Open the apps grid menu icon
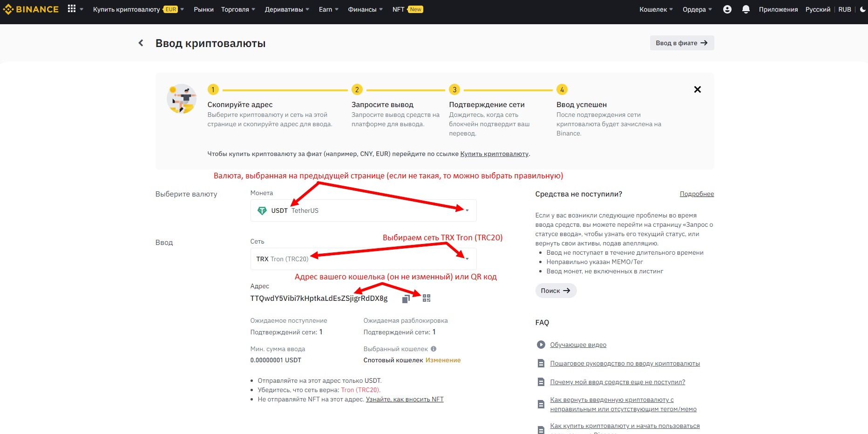 coord(72,9)
